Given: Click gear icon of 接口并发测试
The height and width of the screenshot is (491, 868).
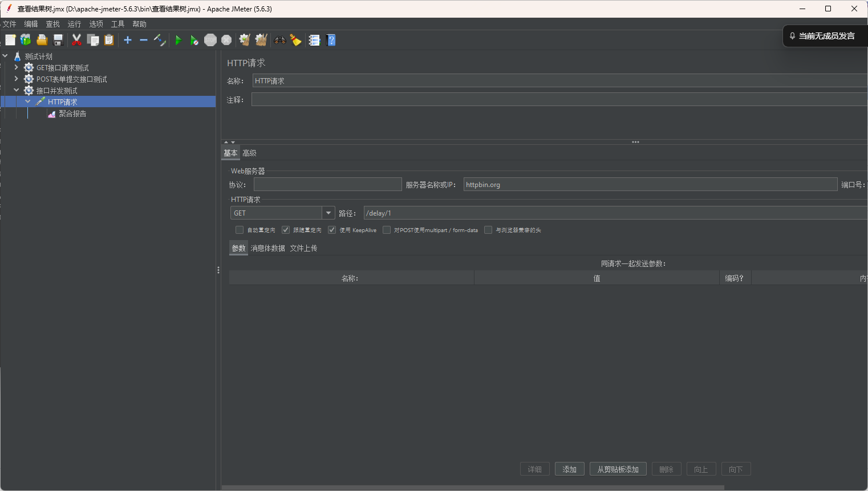Looking at the screenshot, I should 29,91.
